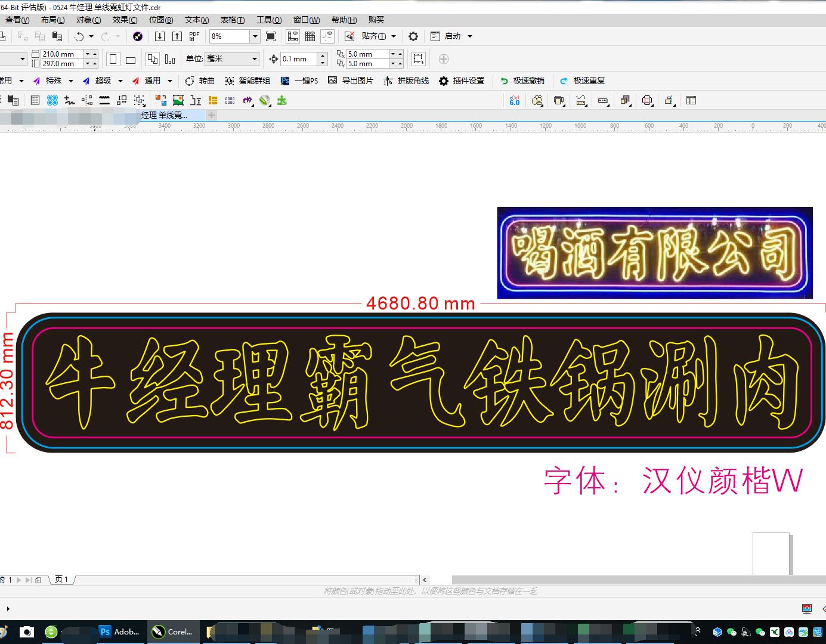Click 极速撤销 fast undo
This screenshot has height=644, width=826.
[522, 80]
